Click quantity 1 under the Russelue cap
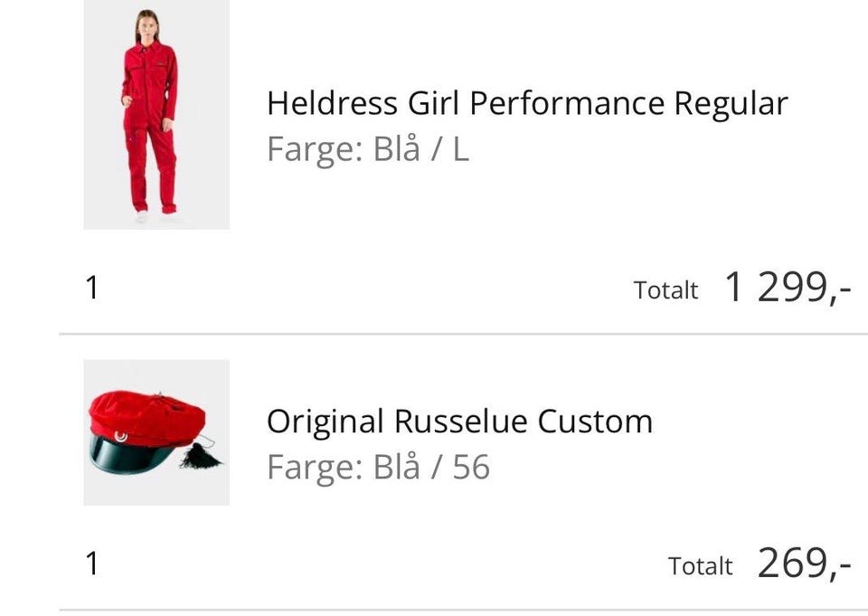 tap(91, 564)
